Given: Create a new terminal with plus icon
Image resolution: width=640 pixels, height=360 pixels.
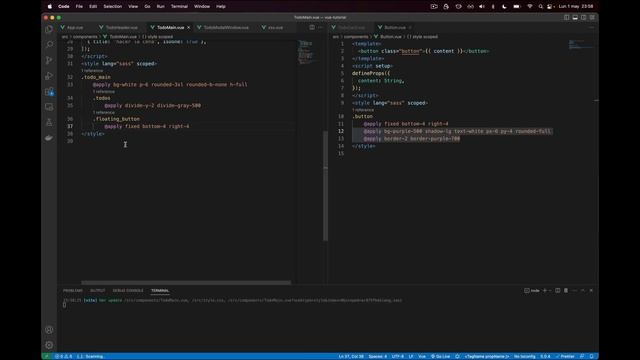Looking at the screenshot, I should 544,291.
